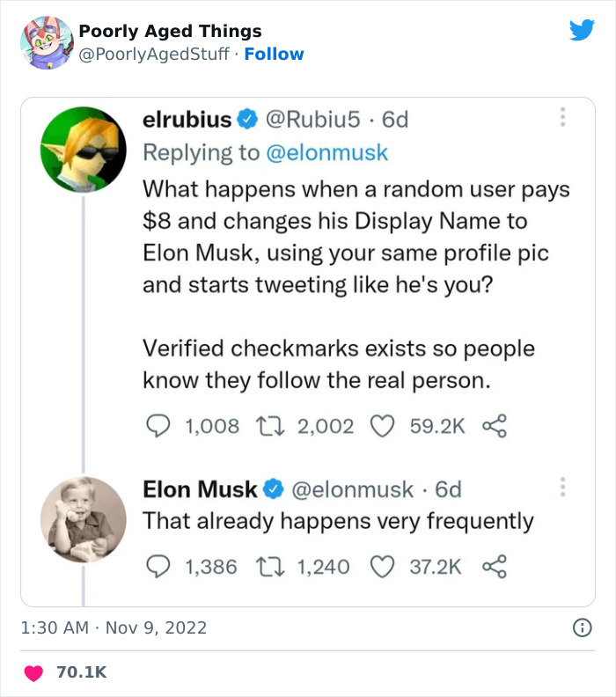Image resolution: width=616 pixels, height=697 pixels.
Task: Open the @elonmusk mention link
Action: tap(326, 152)
